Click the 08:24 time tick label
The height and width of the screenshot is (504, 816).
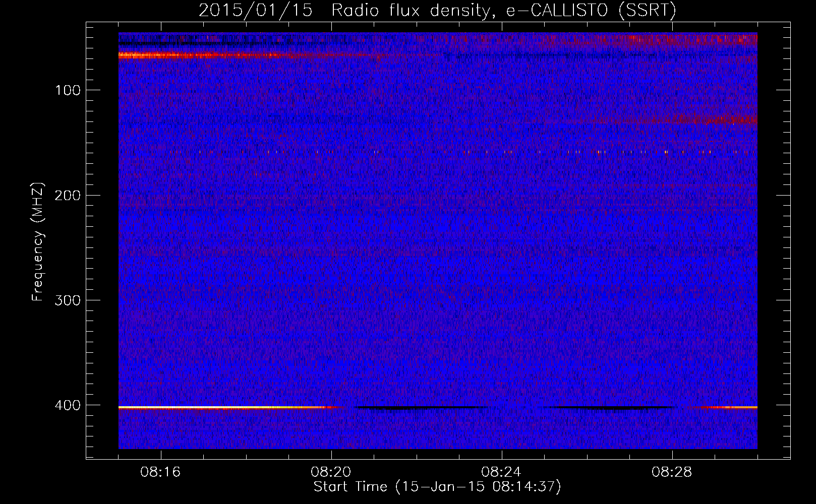tap(501, 472)
